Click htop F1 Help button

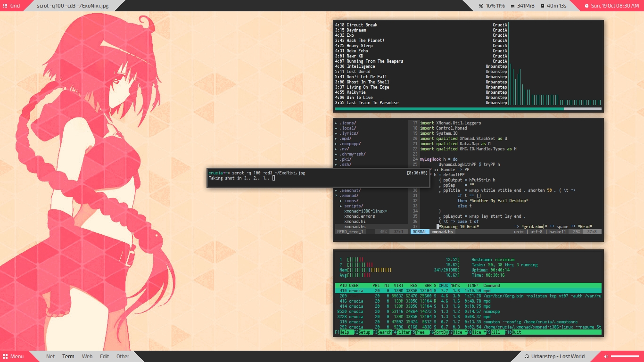tap(345, 332)
